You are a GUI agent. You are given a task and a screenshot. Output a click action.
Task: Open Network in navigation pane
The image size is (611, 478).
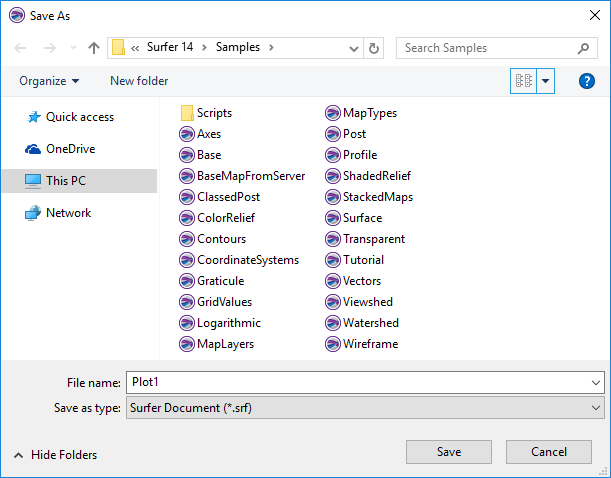coord(58,213)
